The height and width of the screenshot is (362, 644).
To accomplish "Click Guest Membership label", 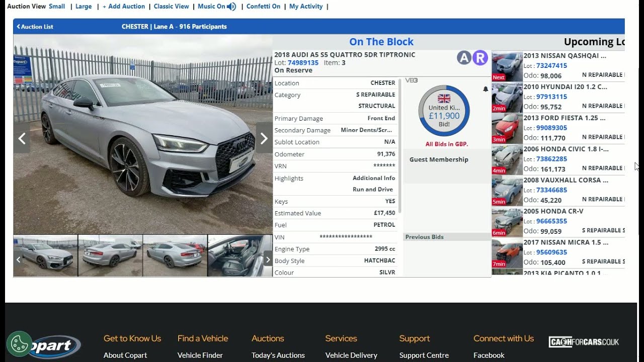I will pos(439,159).
